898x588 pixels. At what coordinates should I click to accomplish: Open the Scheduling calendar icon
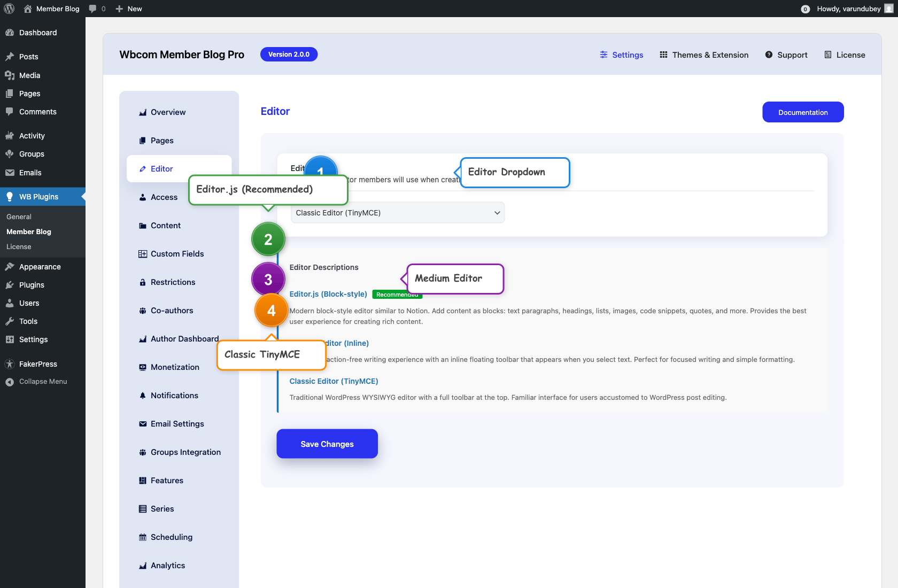pos(142,537)
